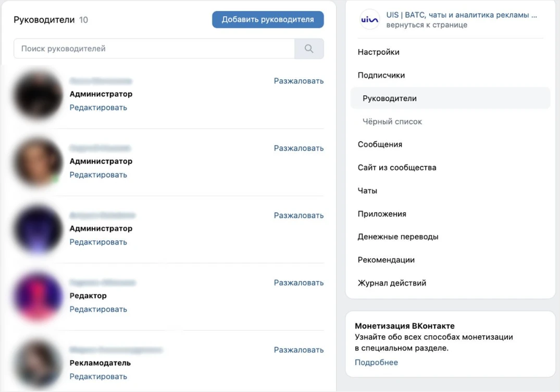This screenshot has width=560, height=392.
Task: Click Разжаловать for the first administrator
Action: [298, 81]
